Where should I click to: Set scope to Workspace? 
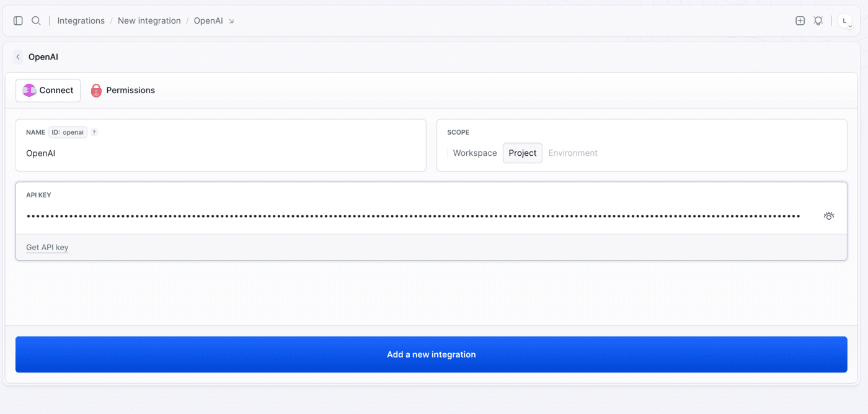pyautogui.click(x=475, y=153)
